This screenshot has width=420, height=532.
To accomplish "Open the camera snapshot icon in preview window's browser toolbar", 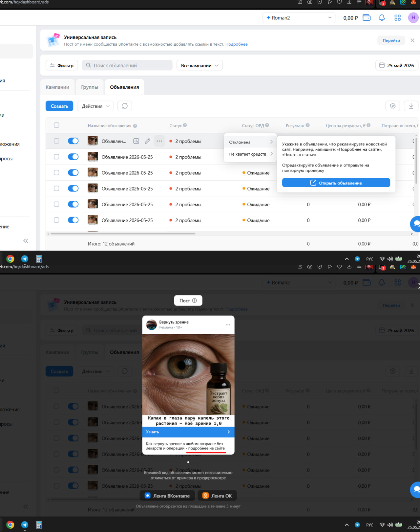I will coord(310,267).
